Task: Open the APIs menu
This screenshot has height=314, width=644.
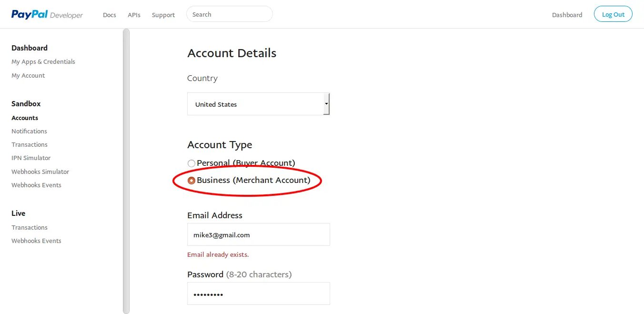Action: (x=134, y=15)
